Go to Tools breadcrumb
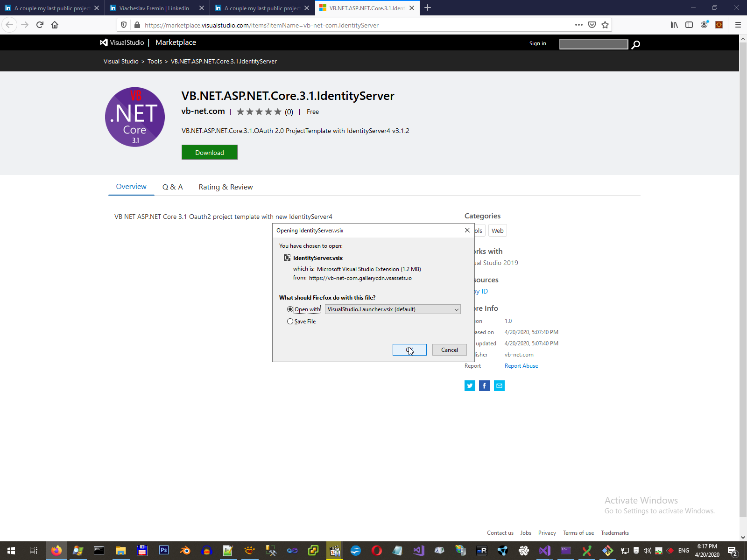 (x=155, y=61)
